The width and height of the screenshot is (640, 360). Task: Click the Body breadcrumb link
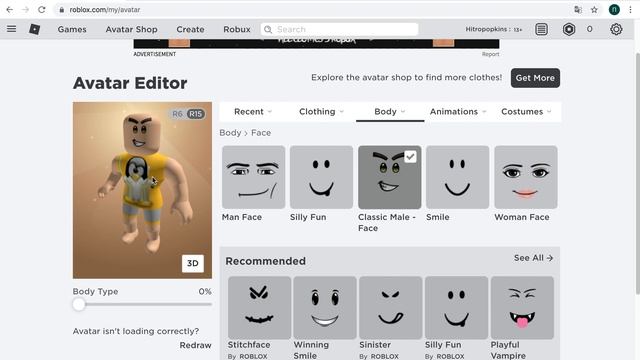tap(230, 133)
